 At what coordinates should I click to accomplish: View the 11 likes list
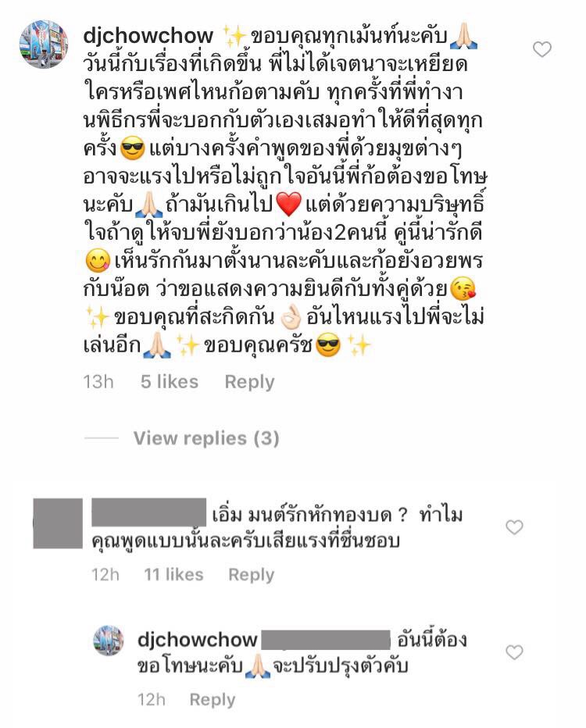(173, 575)
